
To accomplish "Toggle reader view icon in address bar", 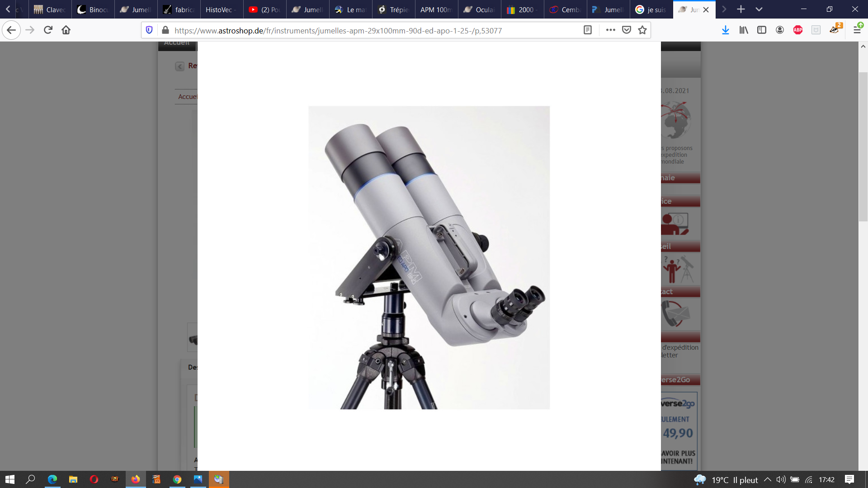I will click(x=588, y=30).
